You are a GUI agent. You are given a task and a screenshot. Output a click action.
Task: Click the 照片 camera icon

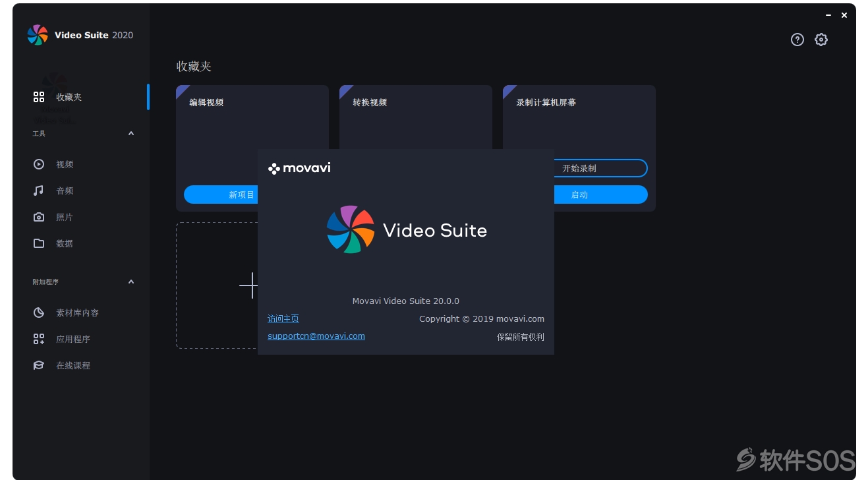click(x=39, y=217)
